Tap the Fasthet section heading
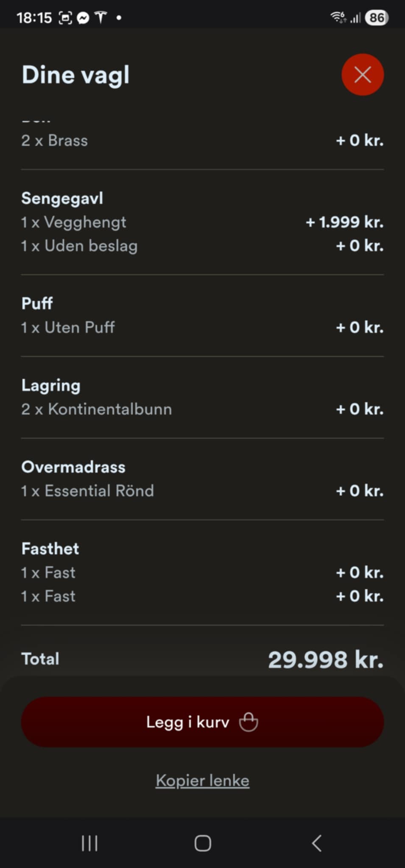405x868 pixels. 50,549
